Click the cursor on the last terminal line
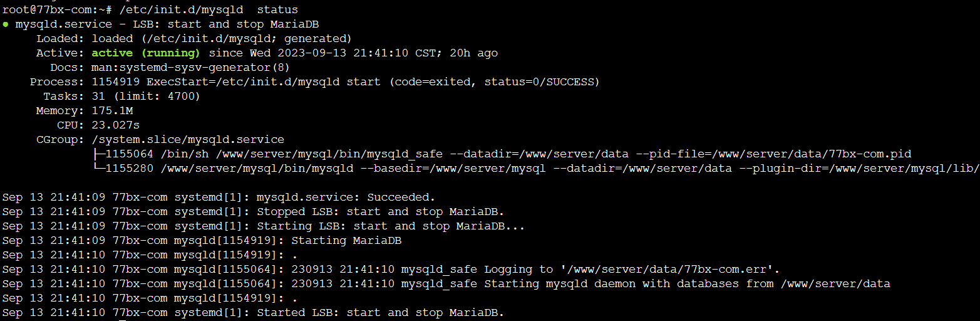The height and width of the screenshot is (321, 980). tap(123, 320)
